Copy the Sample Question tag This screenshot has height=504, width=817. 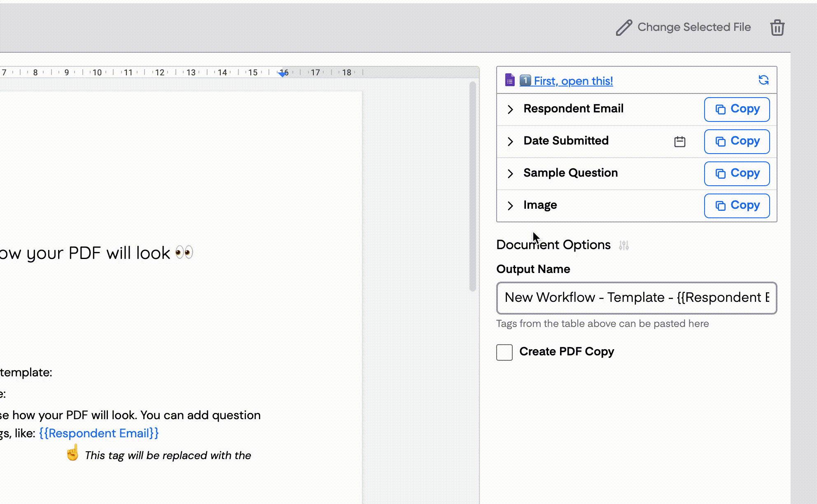[x=737, y=173]
